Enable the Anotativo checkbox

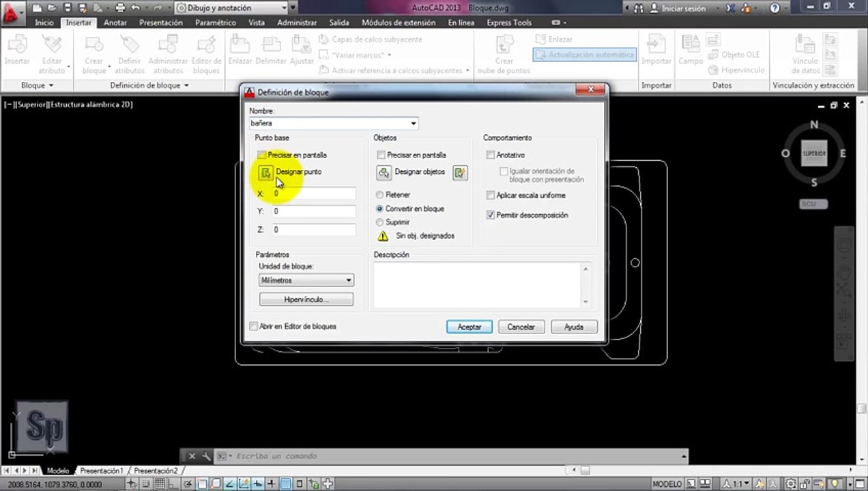coord(491,155)
